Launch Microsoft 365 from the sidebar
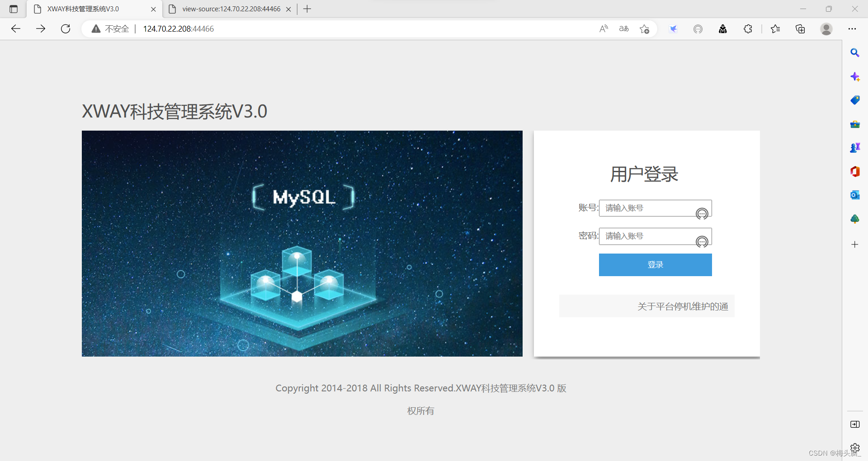The width and height of the screenshot is (868, 461). pos(854,171)
